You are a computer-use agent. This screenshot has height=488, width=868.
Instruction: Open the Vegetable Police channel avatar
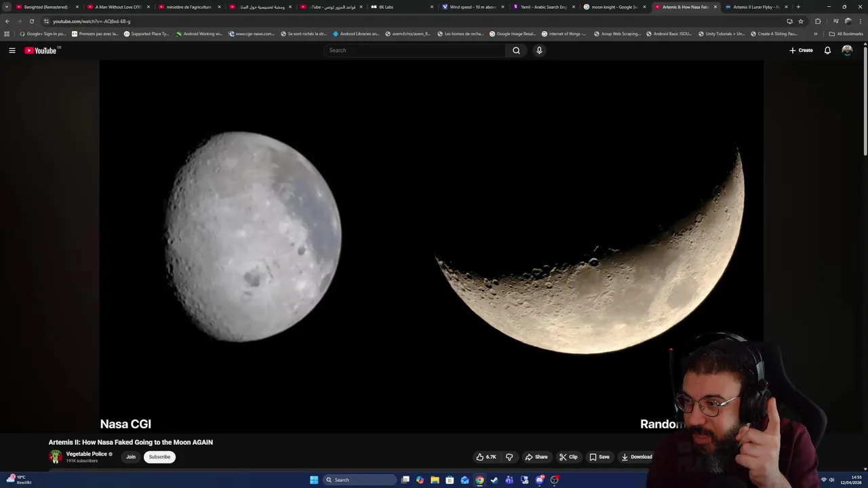(56, 457)
